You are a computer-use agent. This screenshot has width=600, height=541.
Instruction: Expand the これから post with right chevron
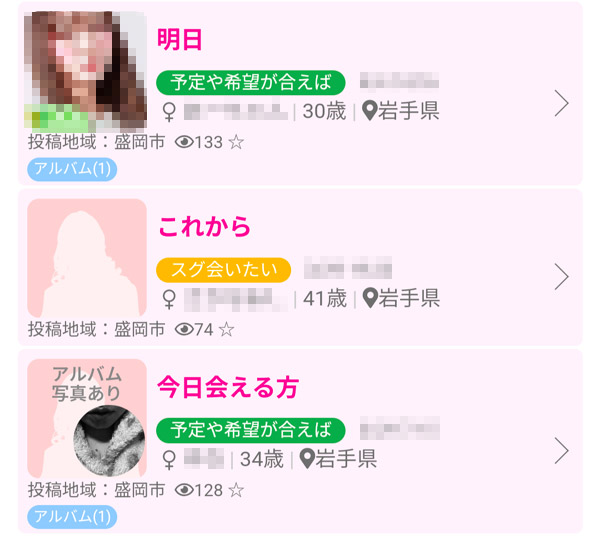point(561,277)
